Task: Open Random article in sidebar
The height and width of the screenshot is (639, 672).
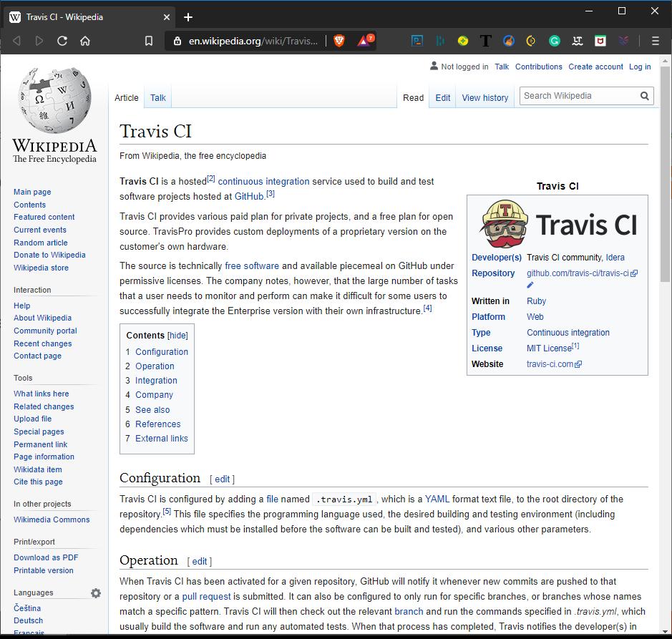Action: coord(40,243)
